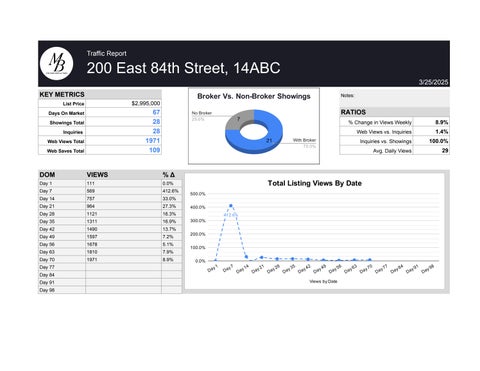The height and width of the screenshot is (371, 480).
Task: Select the Avg. Daily Views value '29'
Action: coord(445,150)
